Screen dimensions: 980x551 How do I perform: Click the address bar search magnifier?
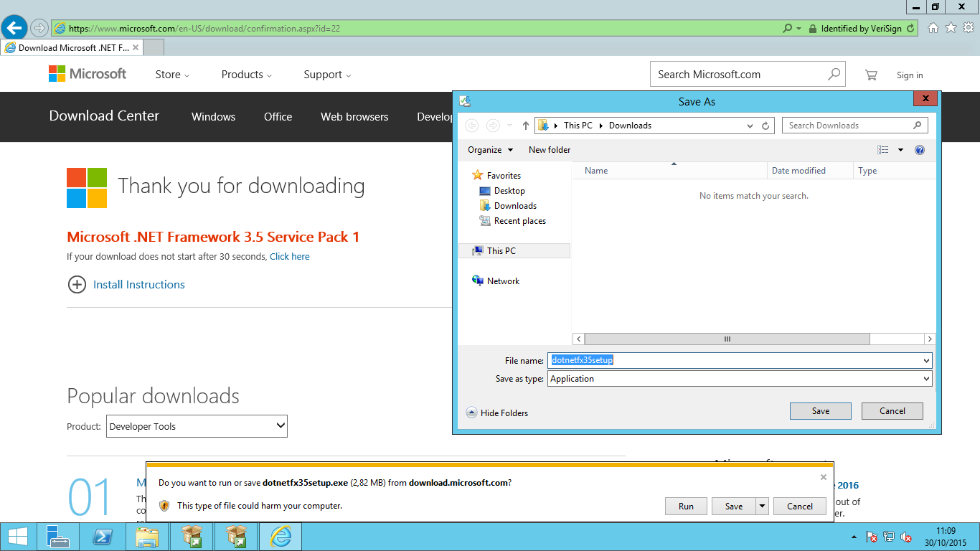788,29
